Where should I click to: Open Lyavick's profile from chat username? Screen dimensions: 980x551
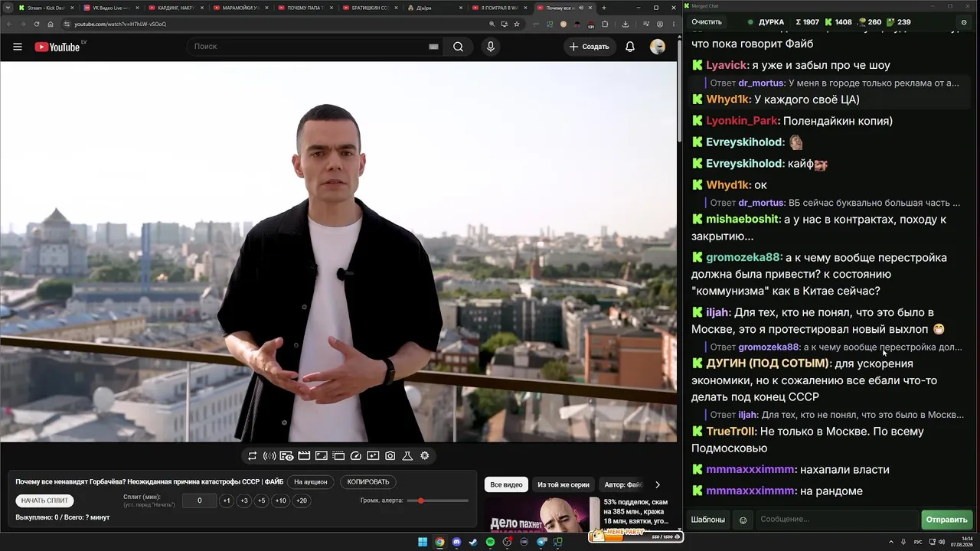726,66
